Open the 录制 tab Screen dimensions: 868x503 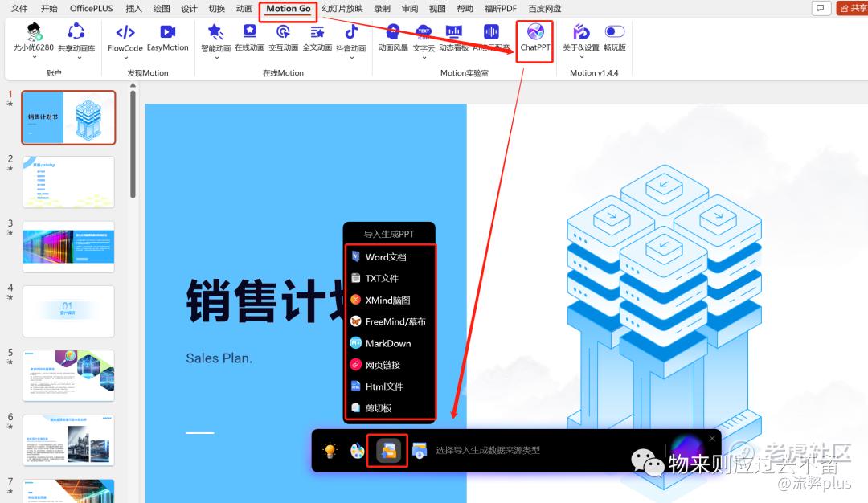383,8
